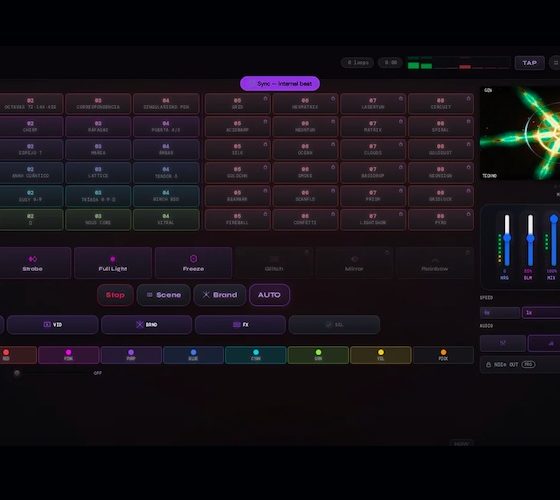560x500 pixels.
Task: Click the loops counter pill
Action: pyautogui.click(x=357, y=62)
